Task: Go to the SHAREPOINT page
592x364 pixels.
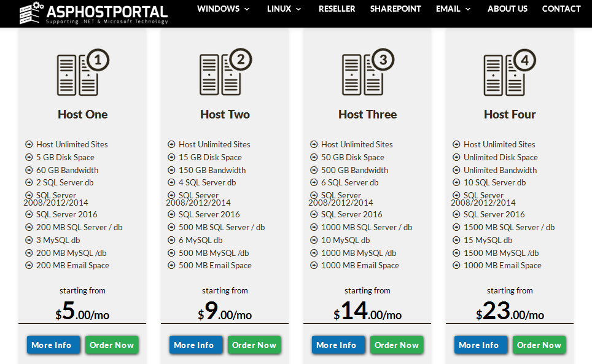Action: tap(395, 9)
